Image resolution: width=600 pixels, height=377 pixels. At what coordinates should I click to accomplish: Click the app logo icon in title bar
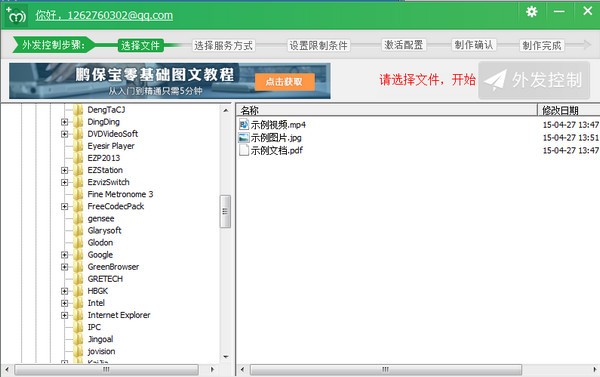[x=16, y=15]
